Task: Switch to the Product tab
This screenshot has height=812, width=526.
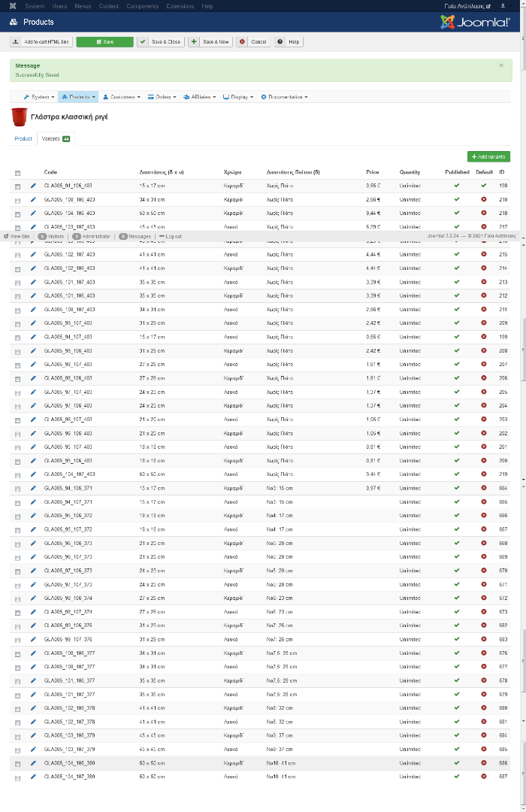Action: point(23,139)
